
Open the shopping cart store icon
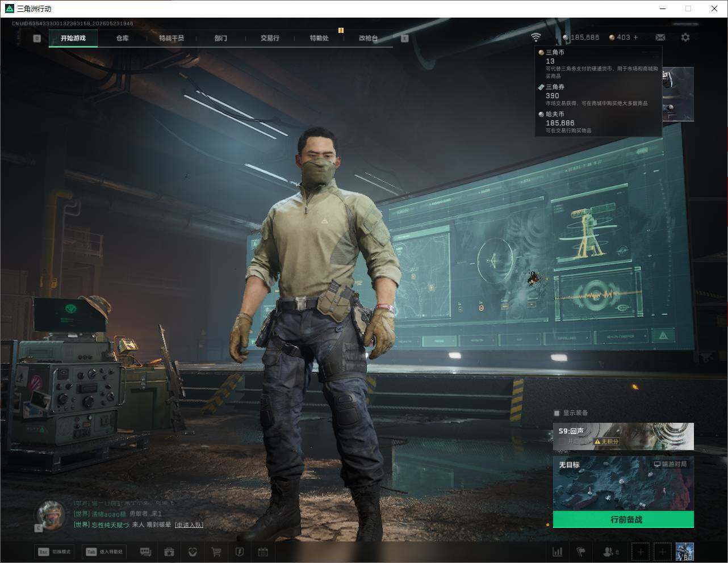click(216, 552)
